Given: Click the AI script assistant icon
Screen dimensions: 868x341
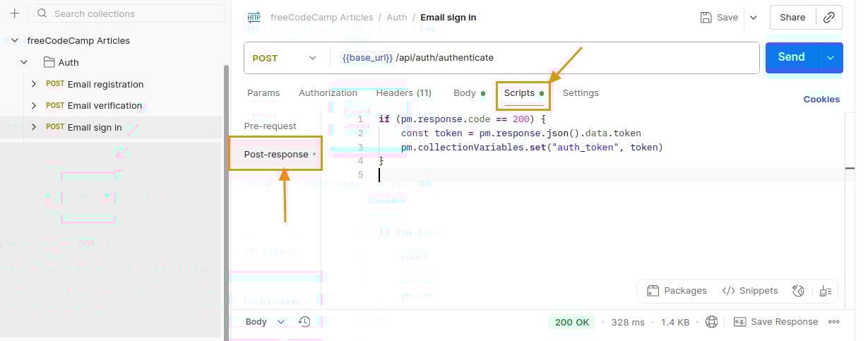Looking at the screenshot, I should coord(798,291).
